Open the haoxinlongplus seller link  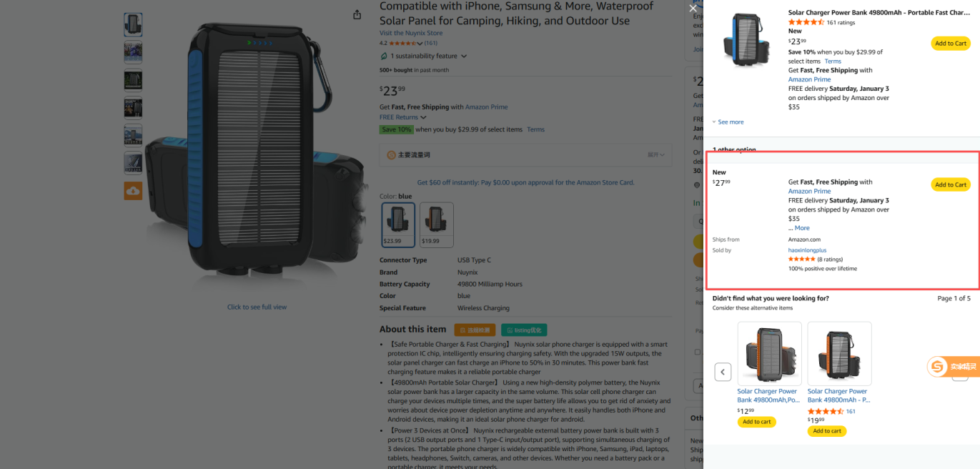(x=807, y=250)
